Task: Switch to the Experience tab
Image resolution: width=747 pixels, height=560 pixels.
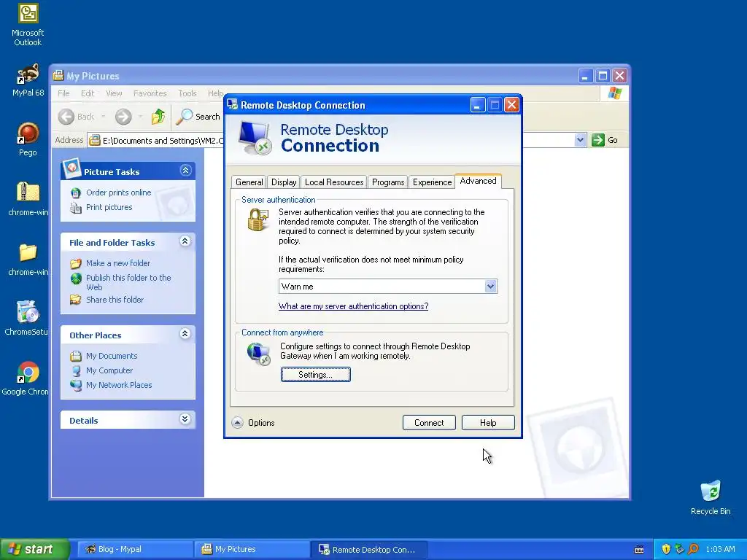Action: 432,182
